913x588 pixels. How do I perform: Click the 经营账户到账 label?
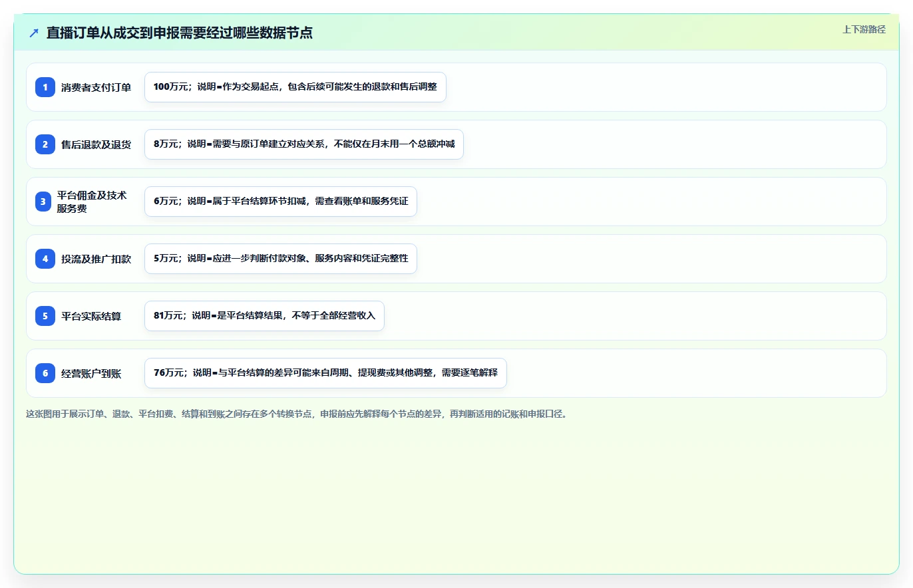(x=91, y=373)
